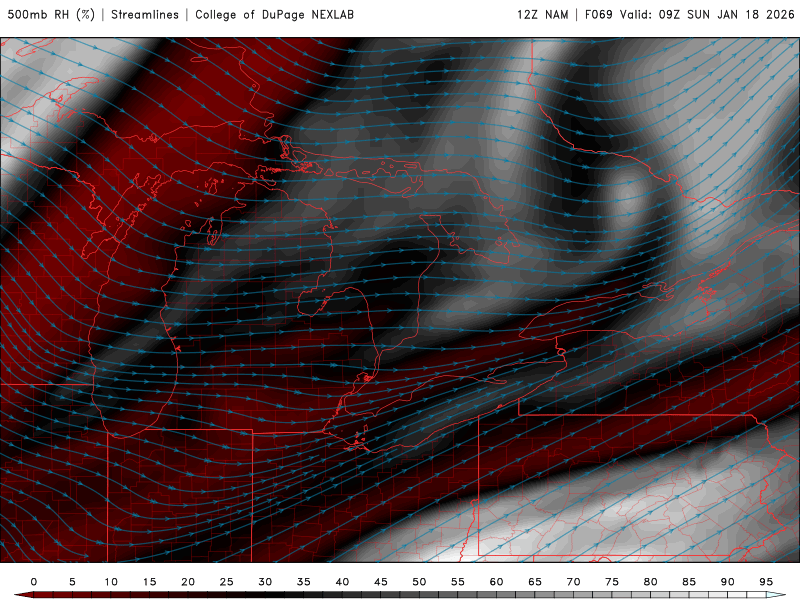Click the '80' color scale label
The width and height of the screenshot is (800, 600).
coord(651,582)
